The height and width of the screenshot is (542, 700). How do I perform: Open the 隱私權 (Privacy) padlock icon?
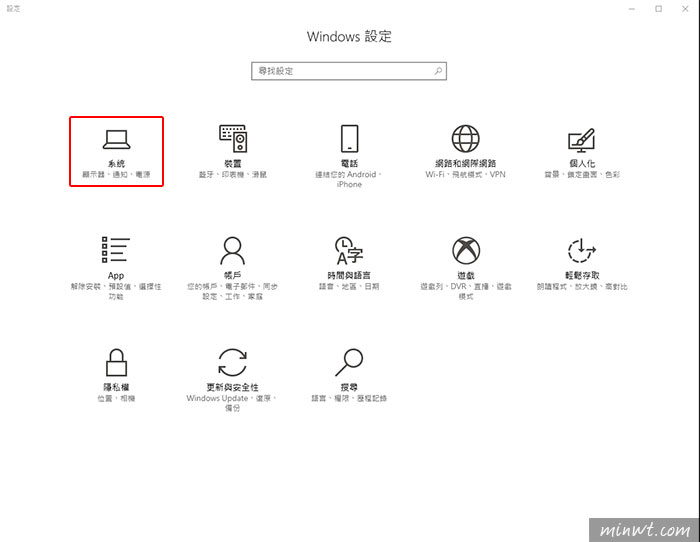point(117,362)
